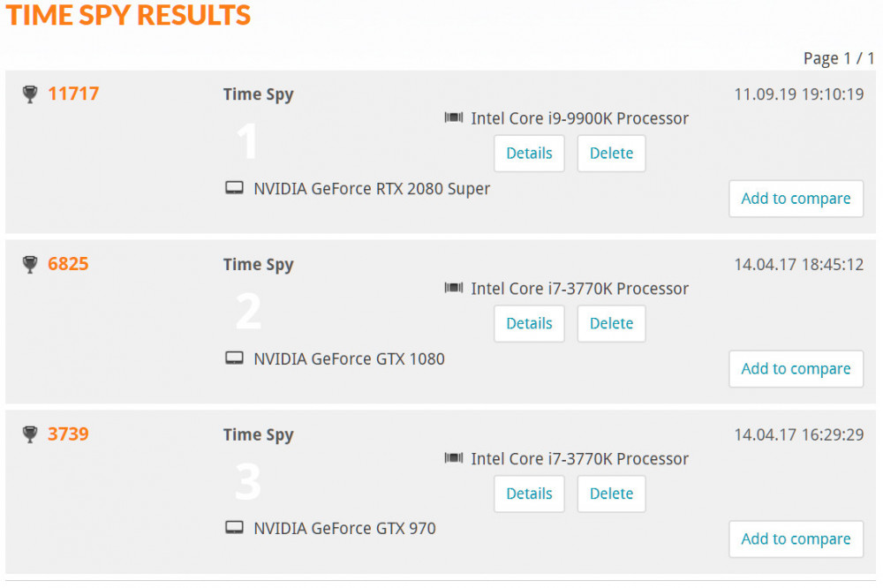Image resolution: width=883 pixels, height=588 pixels.
Task: Click the CPU icon next to the i7-3770K in rank 2
Action: pyautogui.click(x=454, y=288)
